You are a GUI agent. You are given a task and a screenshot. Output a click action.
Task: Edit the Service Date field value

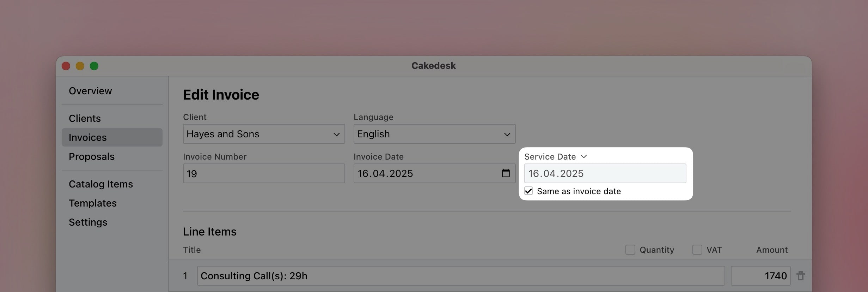pos(604,173)
